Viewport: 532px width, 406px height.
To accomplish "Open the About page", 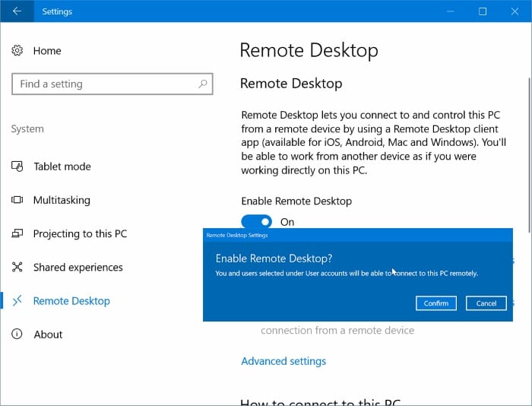I will coord(48,335).
